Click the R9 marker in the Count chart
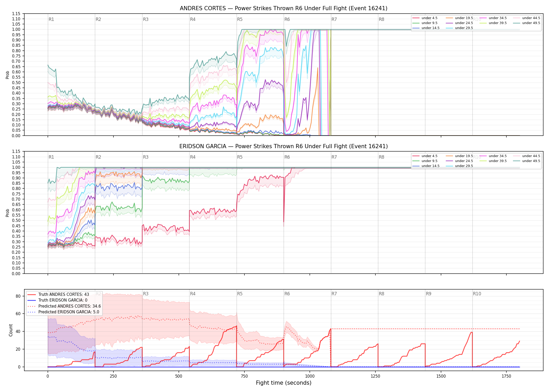The height and width of the screenshot is (392, 549). [x=428, y=294]
